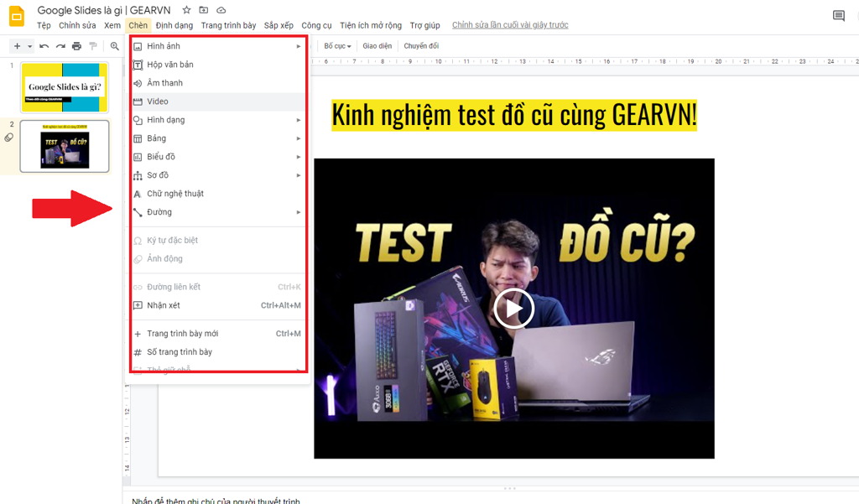
Task: Open the Trang trình bày menu
Action: (x=228, y=25)
